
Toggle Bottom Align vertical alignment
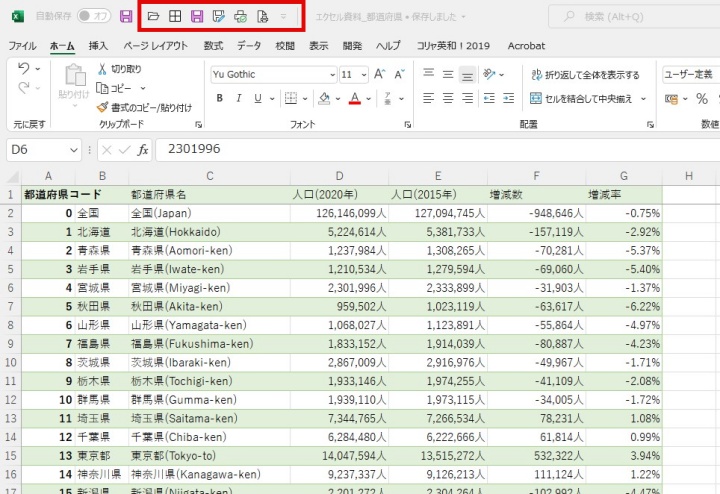pyautogui.click(x=467, y=74)
